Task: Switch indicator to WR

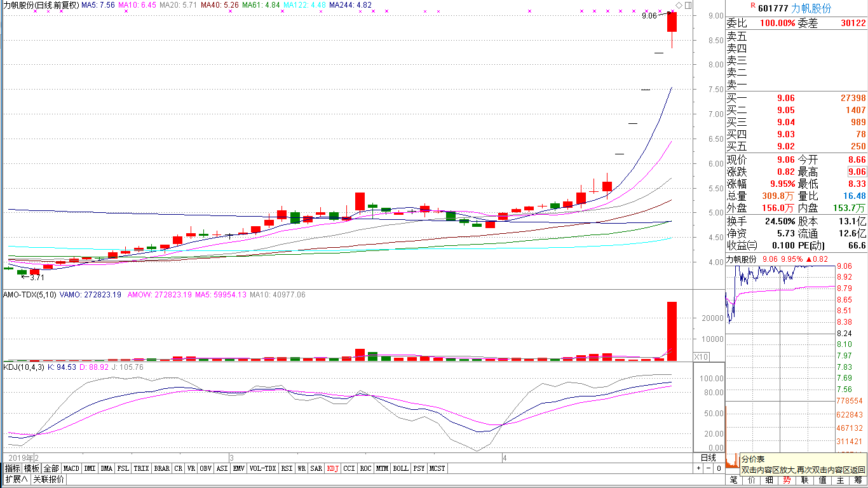Action: 301,468
